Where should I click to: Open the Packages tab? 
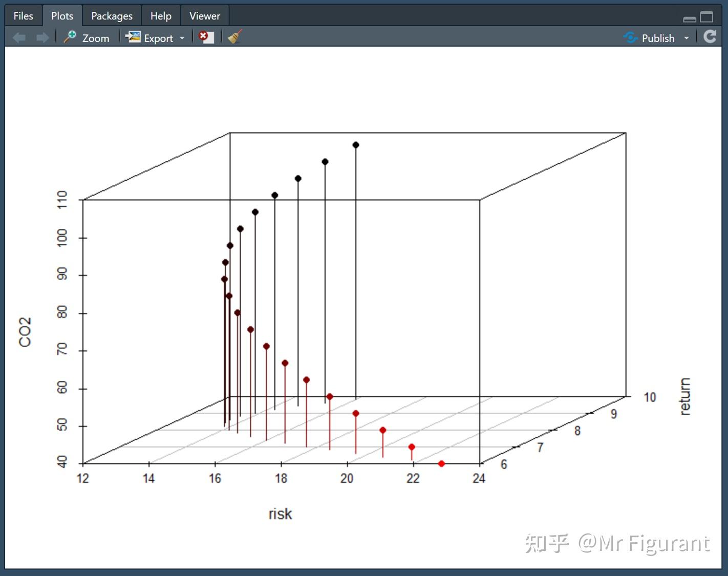click(111, 15)
